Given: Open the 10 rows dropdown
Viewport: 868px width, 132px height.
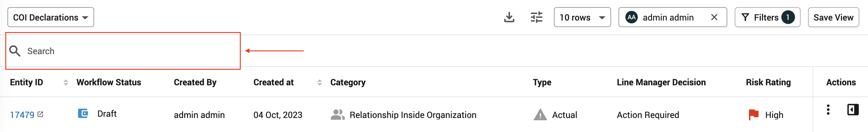Looking at the screenshot, I should [582, 17].
